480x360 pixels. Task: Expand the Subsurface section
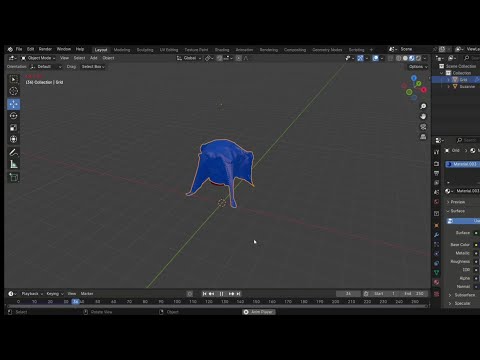point(464,295)
